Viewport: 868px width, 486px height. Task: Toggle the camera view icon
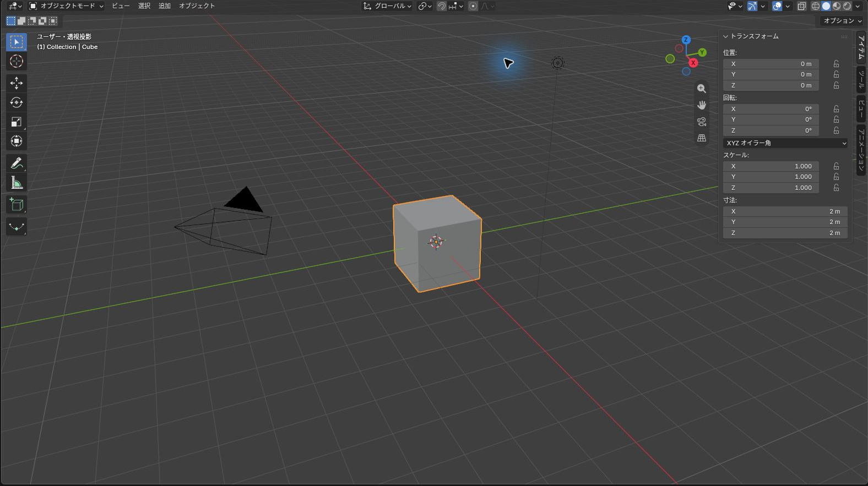pyautogui.click(x=701, y=122)
